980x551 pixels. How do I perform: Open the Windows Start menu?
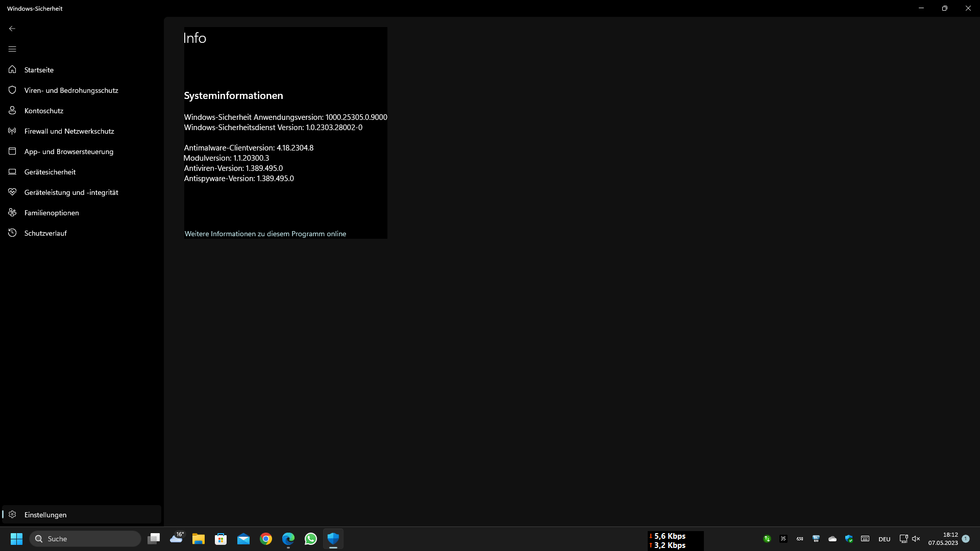tap(17, 539)
